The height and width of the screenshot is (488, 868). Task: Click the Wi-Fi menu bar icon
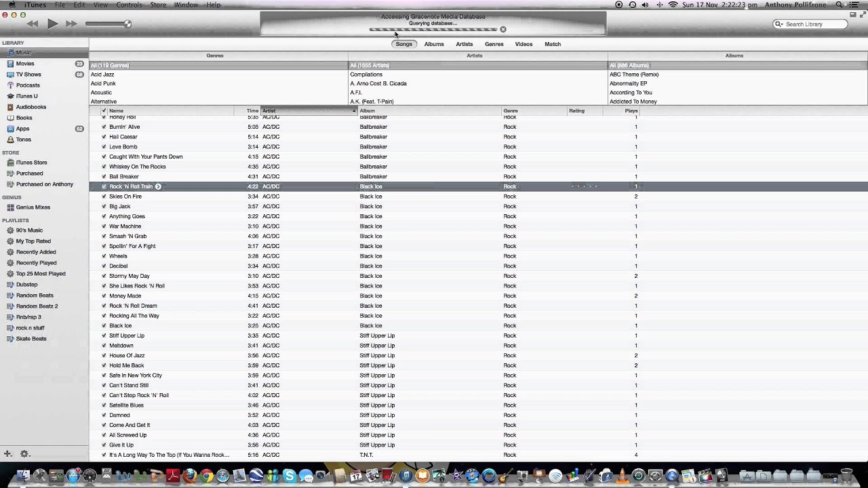click(673, 5)
